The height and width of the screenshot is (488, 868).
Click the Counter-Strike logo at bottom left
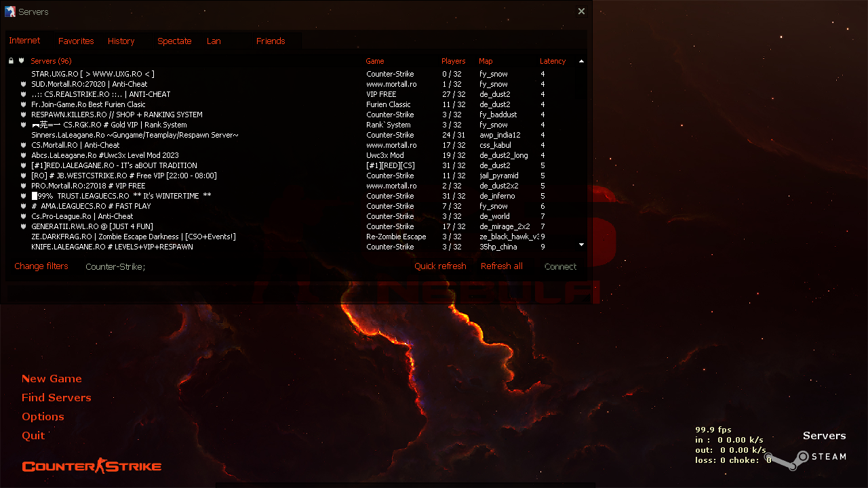pos(92,466)
